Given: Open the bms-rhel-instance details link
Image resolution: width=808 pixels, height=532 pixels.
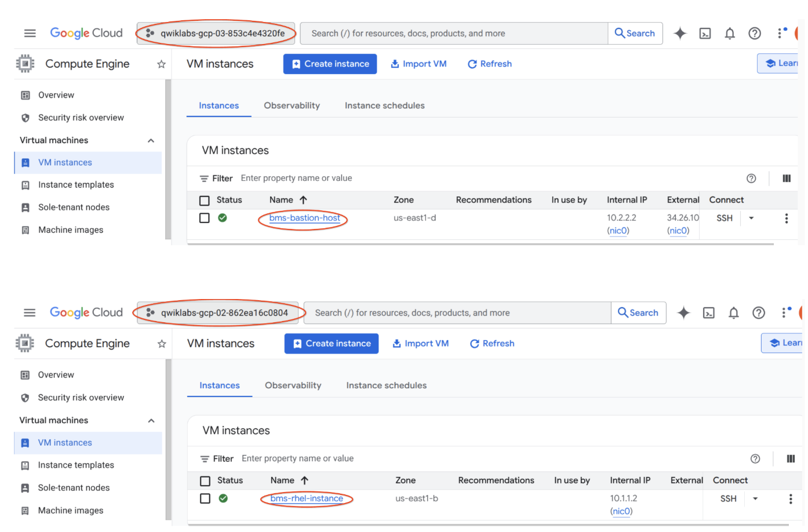Looking at the screenshot, I should 306,498.
